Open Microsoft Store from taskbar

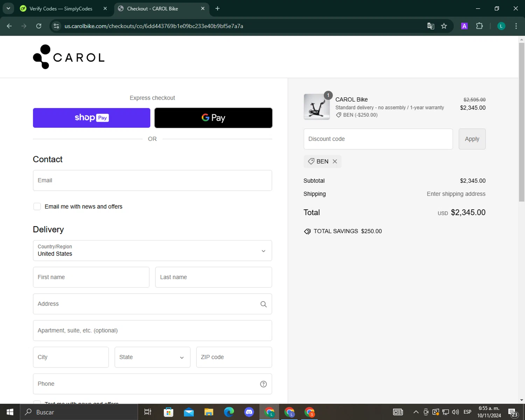pyautogui.click(x=168, y=412)
